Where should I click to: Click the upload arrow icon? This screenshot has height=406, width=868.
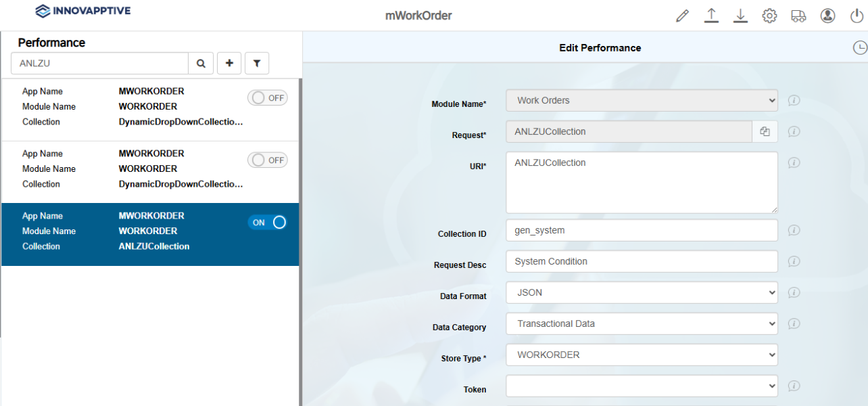(x=711, y=16)
